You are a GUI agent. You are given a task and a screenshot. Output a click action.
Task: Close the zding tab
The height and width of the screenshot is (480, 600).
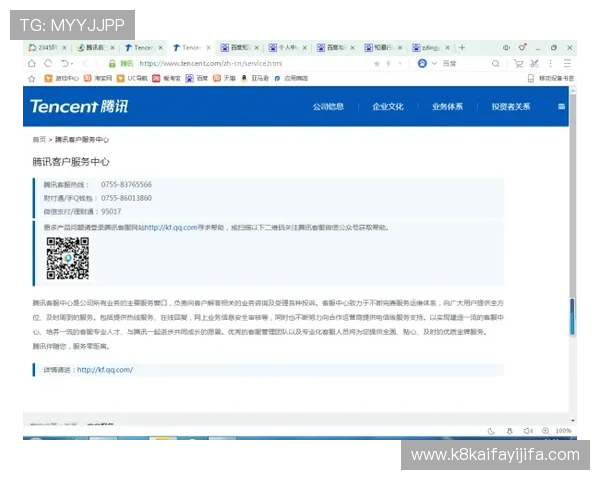(447, 48)
